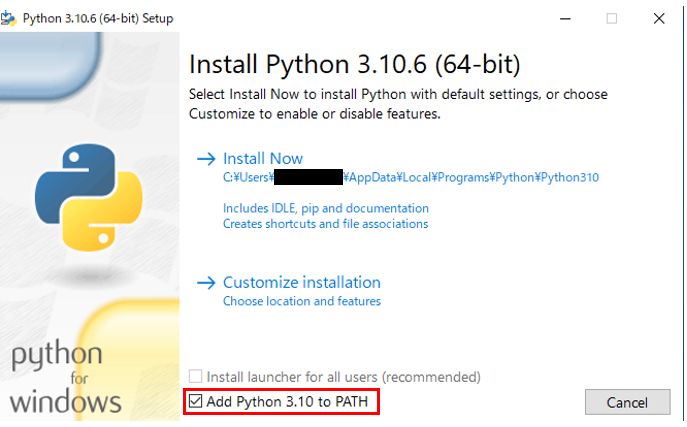Start installation with the Install Now link
Screen dimensions: 687x427
point(262,159)
